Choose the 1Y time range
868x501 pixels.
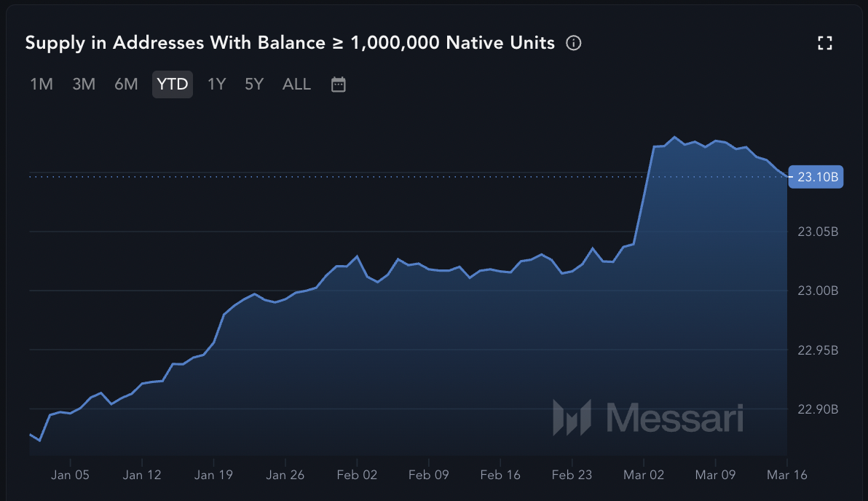coord(216,84)
